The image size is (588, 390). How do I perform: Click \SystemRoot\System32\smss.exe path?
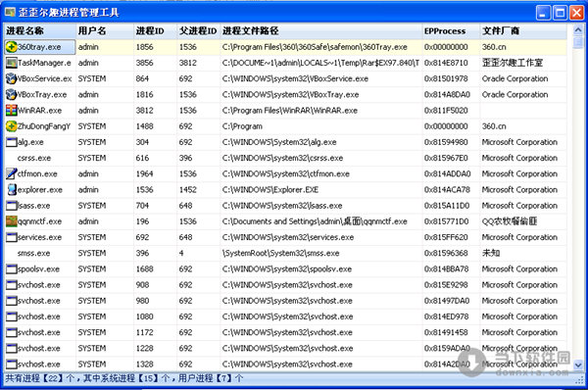[281, 253]
